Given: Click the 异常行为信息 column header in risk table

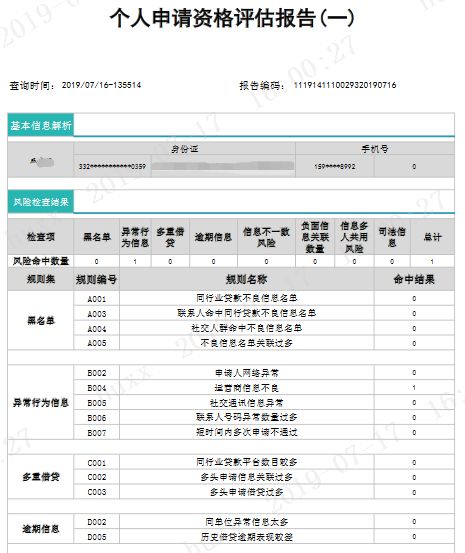Looking at the screenshot, I should pos(135,237).
